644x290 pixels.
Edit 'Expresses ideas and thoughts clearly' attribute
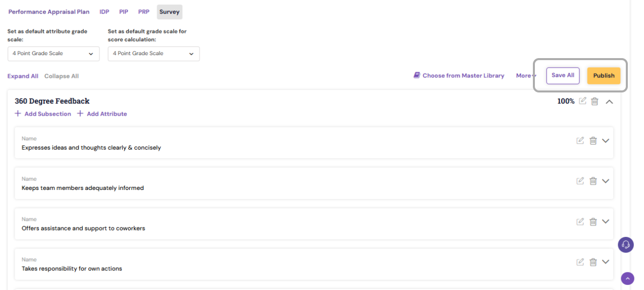coord(580,140)
